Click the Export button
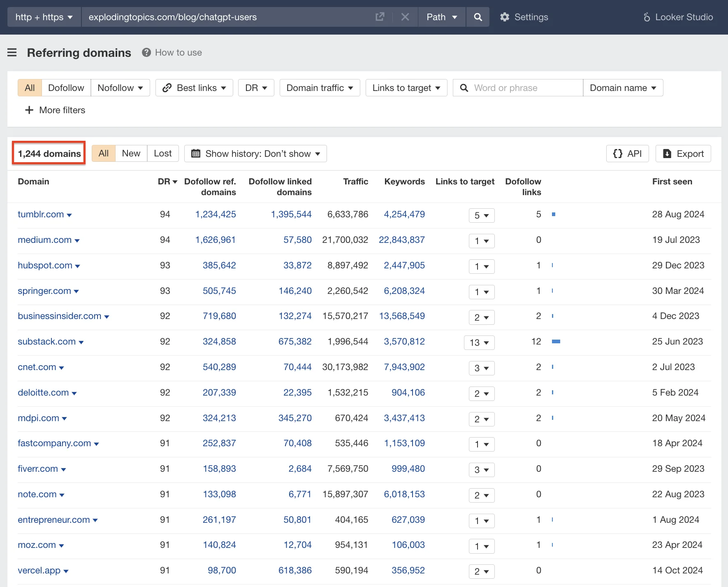Image resolution: width=728 pixels, height=587 pixels. [683, 154]
